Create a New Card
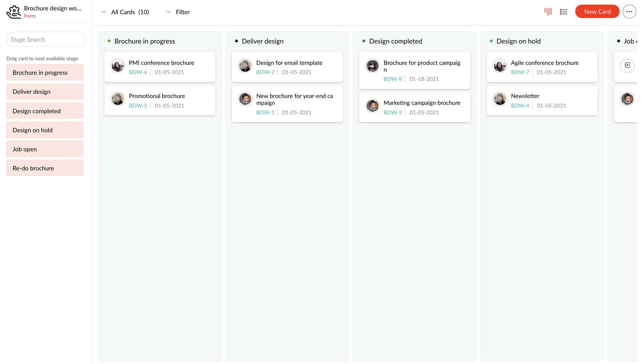The width and height of the screenshot is (641, 364). coord(597,12)
